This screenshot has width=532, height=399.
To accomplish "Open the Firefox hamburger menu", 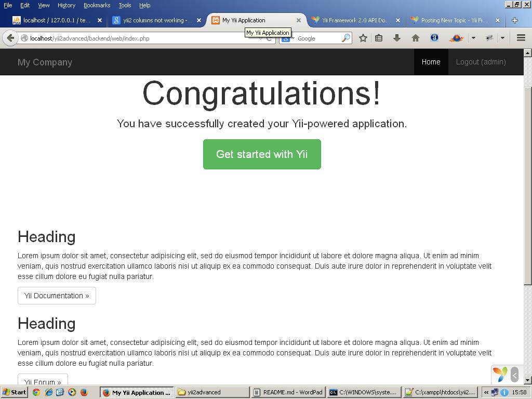I will coord(521,38).
